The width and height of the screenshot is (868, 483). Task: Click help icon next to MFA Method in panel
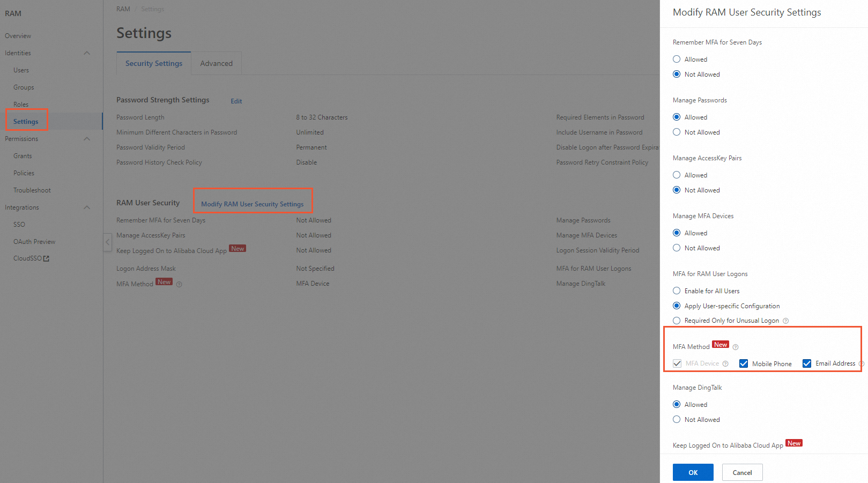tap(736, 347)
